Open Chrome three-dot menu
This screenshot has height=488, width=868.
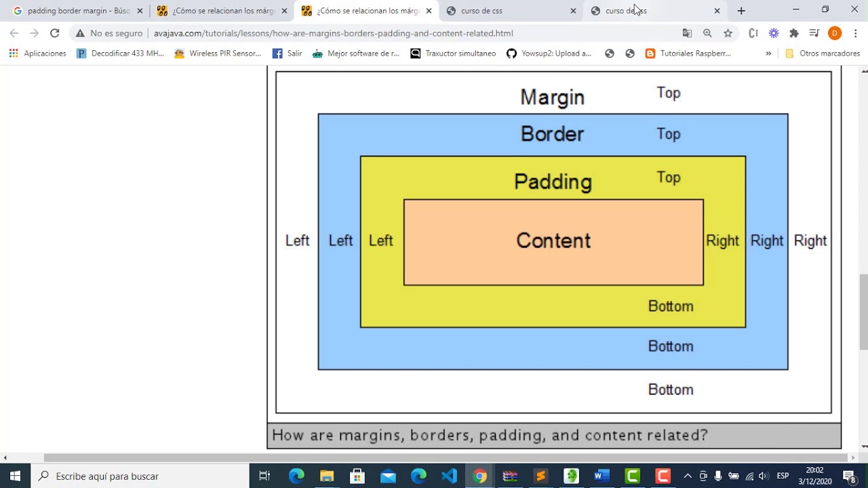click(855, 33)
